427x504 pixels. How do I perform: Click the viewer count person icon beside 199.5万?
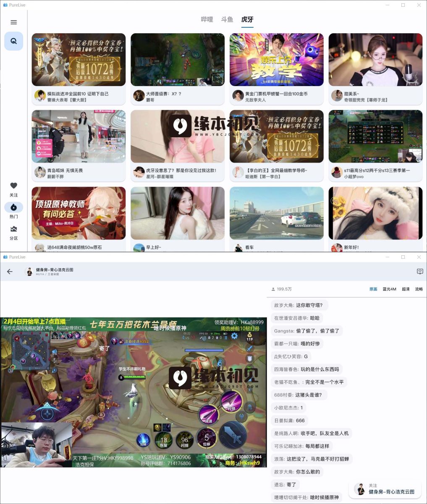pos(273,289)
